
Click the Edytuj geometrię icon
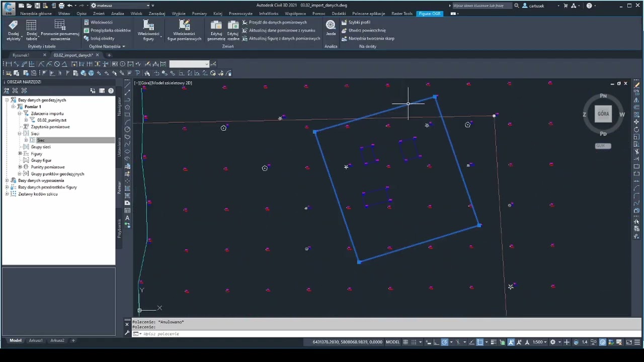[x=216, y=26]
